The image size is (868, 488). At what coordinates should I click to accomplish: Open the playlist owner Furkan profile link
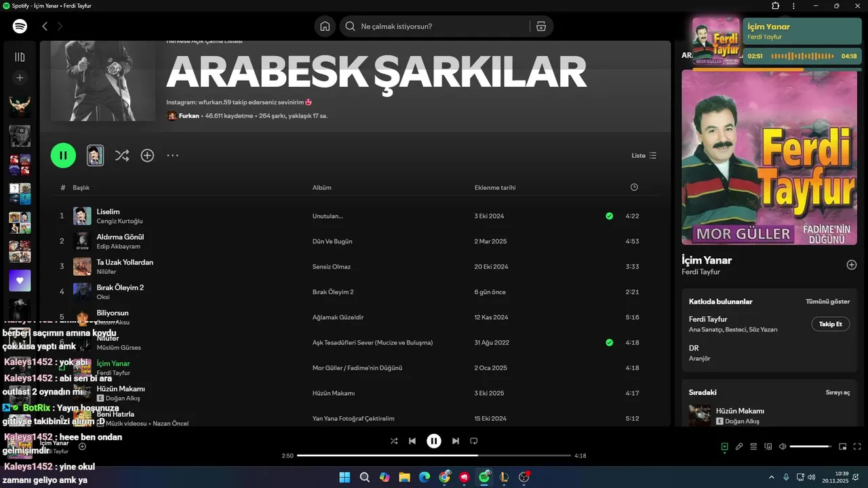coord(189,116)
